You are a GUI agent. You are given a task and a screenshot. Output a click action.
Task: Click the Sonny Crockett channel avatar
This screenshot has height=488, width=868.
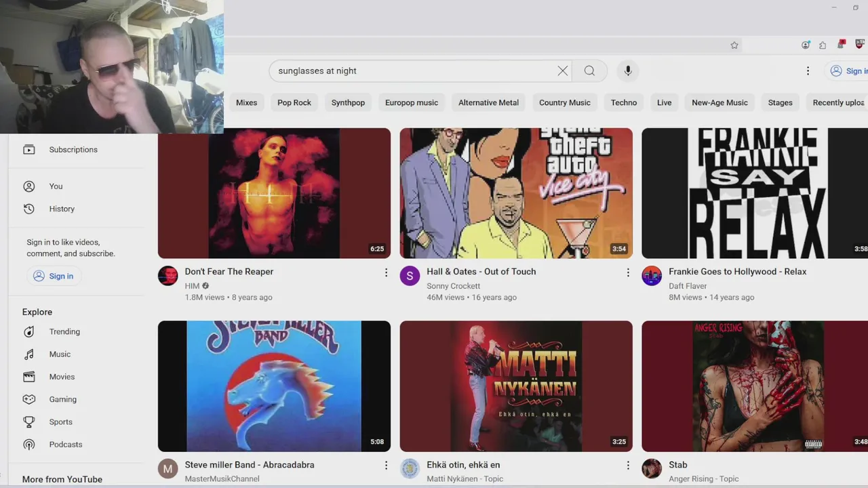coord(410,276)
